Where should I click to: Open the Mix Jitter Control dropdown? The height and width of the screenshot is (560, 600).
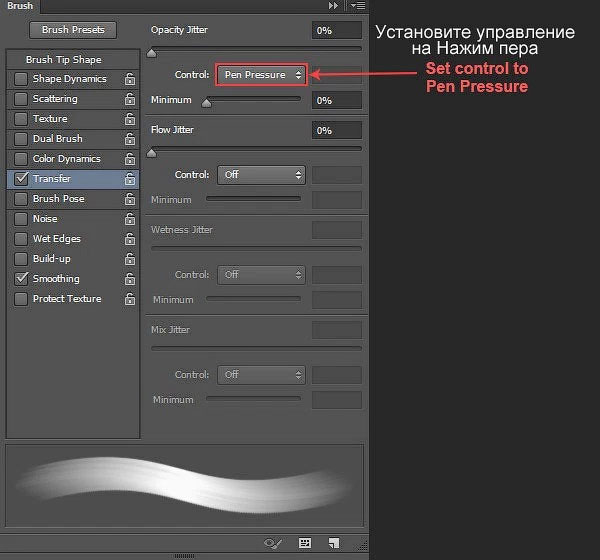tap(261, 375)
